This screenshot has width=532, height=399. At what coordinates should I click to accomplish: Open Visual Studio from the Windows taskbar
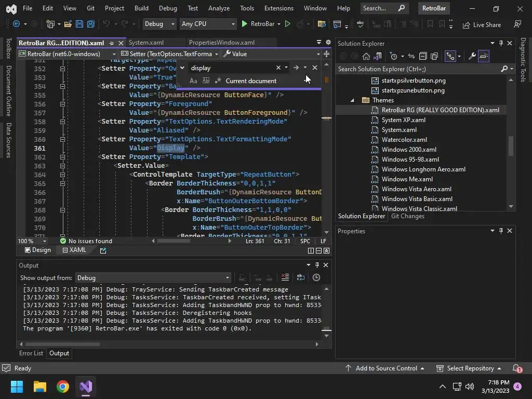(x=86, y=387)
